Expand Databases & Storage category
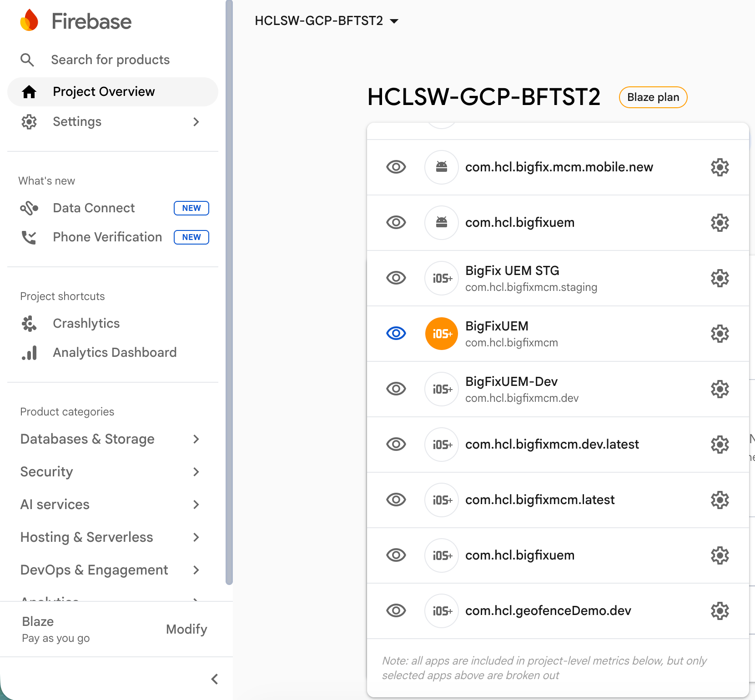755x700 pixels. click(x=111, y=439)
